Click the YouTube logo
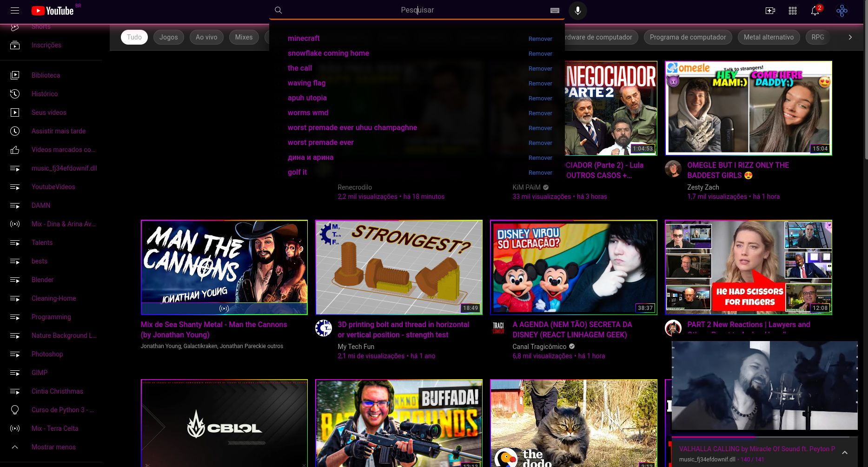Screen dimensions: 868x467 (53, 10)
